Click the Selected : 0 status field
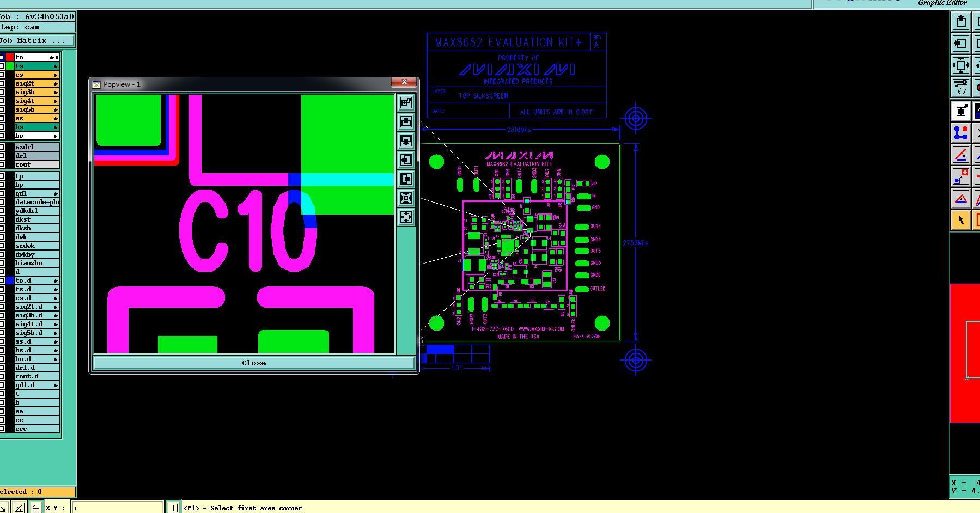This screenshot has width=980, height=513. pos(37,492)
